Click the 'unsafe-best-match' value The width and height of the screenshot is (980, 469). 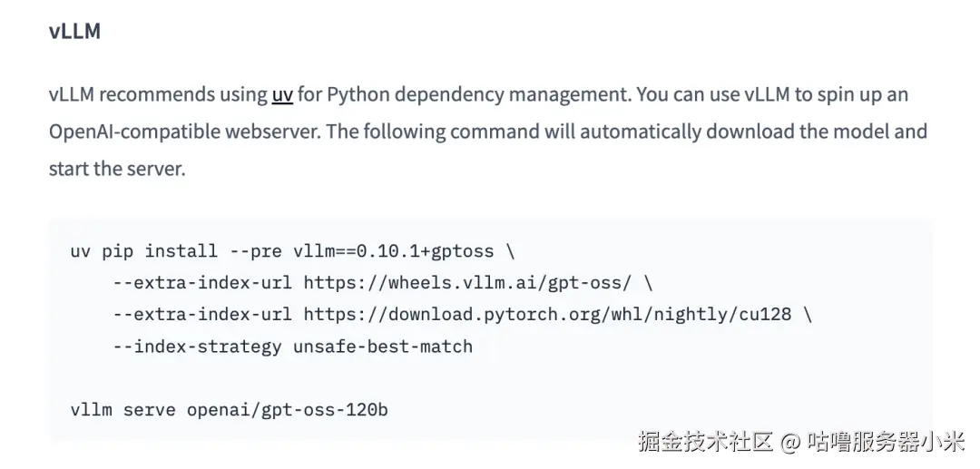coord(382,346)
